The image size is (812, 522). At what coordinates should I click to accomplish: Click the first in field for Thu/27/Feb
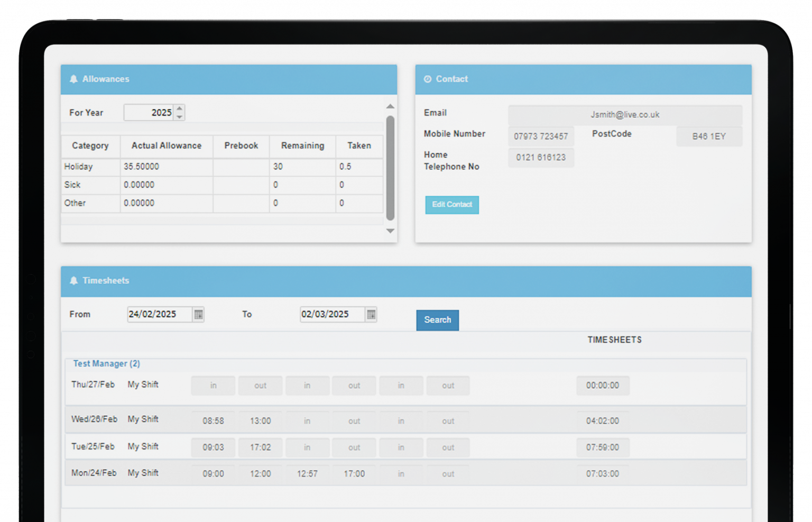point(213,386)
